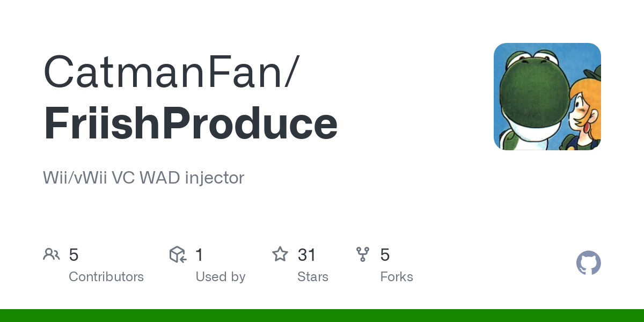Open the FriishProduce repository title
The height and width of the screenshot is (322, 644).
191,125
